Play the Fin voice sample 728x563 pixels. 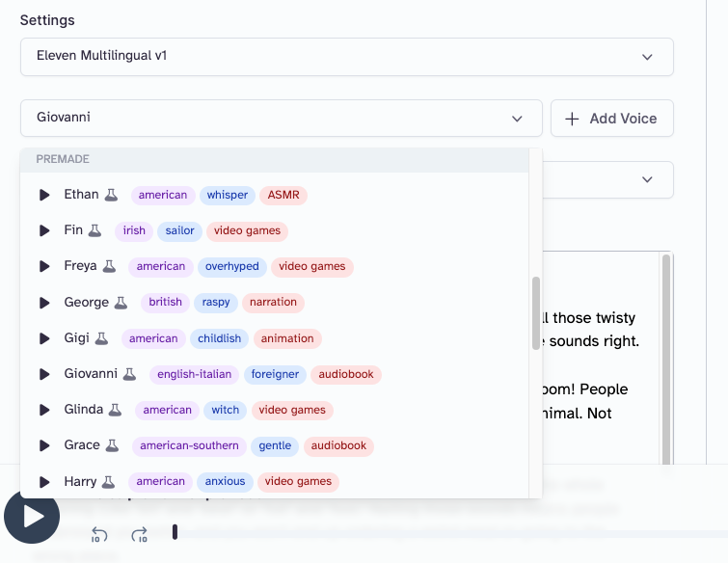click(x=44, y=230)
